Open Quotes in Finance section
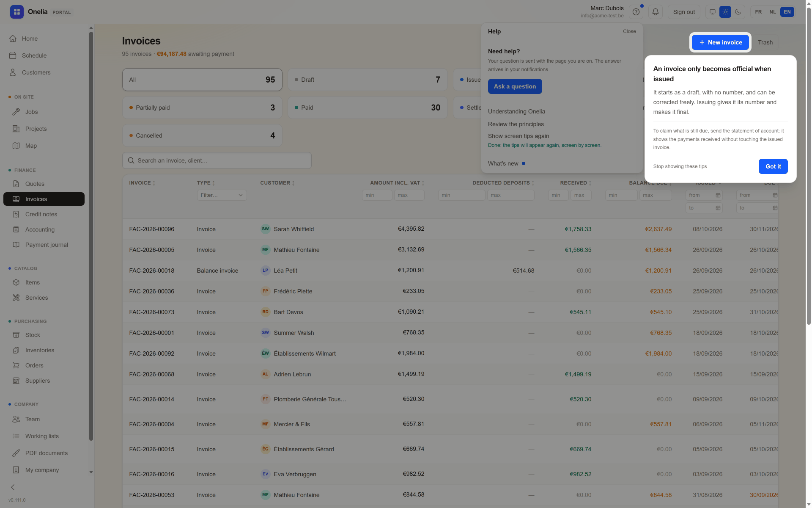The width and height of the screenshot is (812, 508). (44, 184)
